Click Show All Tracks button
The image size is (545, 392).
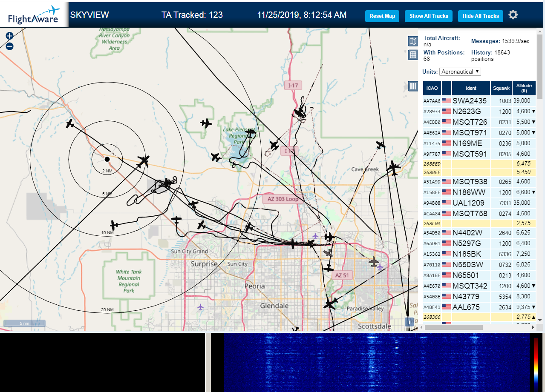click(x=429, y=16)
